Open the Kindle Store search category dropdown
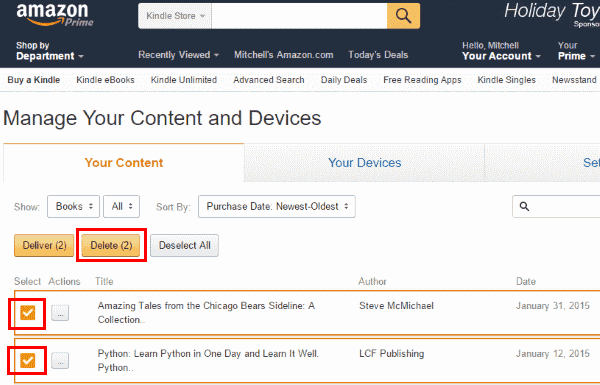This screenshot has width=600, height=385. (x=175, y=16)
